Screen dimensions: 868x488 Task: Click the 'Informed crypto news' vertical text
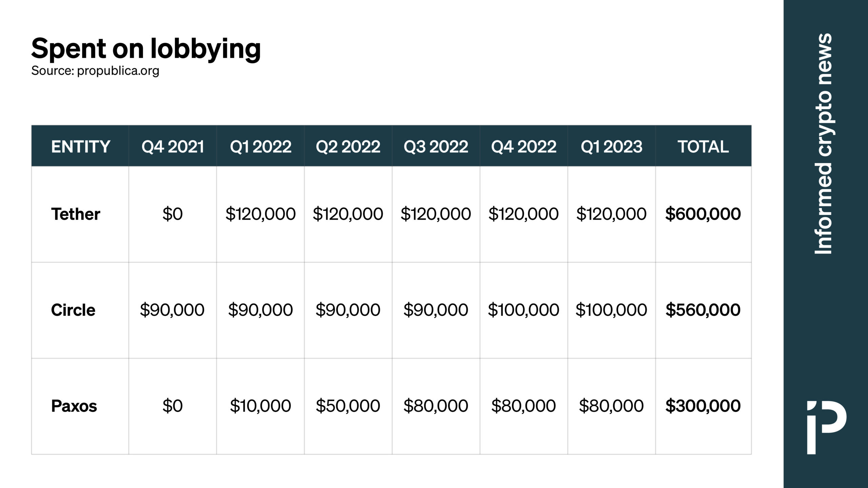click(x=824, y=144)
